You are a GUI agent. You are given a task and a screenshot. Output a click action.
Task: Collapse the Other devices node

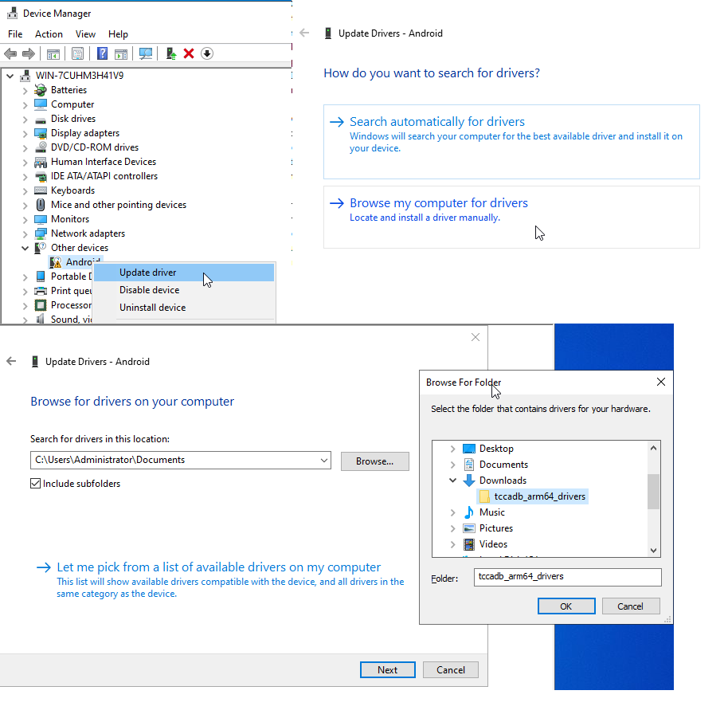pyautogui.click(x=25, y=248)
